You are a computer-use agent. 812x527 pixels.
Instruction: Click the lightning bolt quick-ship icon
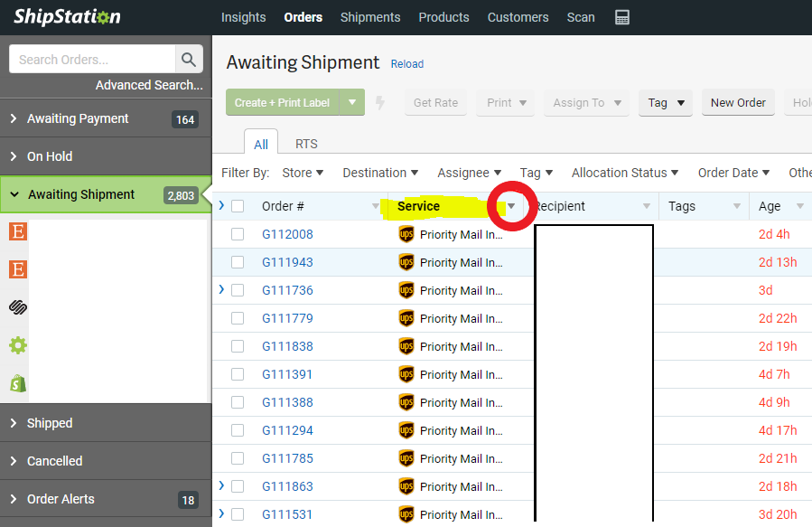380,103
